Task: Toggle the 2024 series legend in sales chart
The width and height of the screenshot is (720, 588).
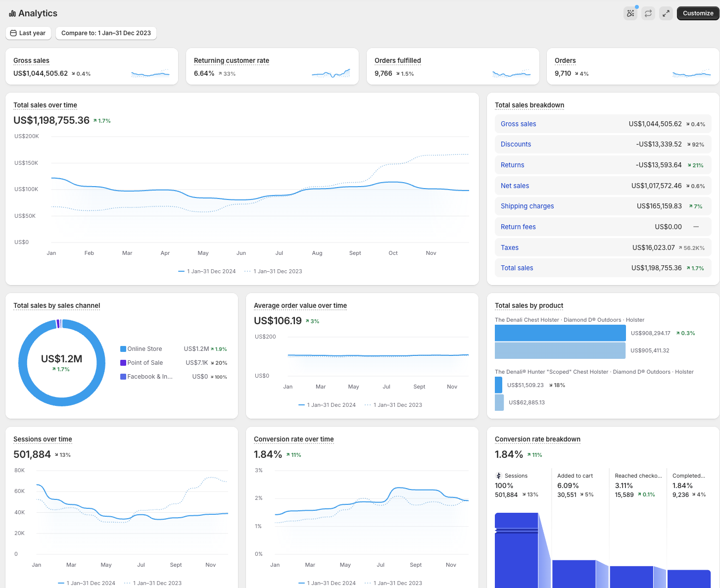Action: point(207,271)
